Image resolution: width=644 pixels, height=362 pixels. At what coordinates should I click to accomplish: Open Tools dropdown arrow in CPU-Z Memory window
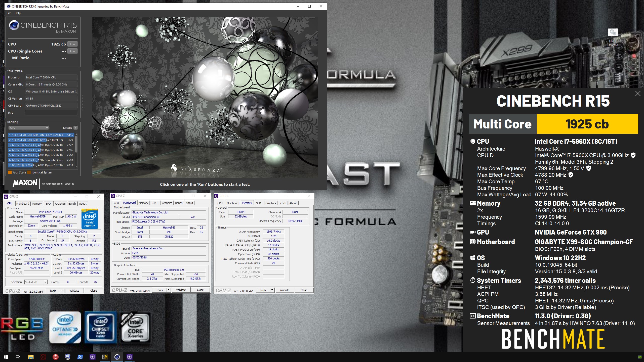272,290
